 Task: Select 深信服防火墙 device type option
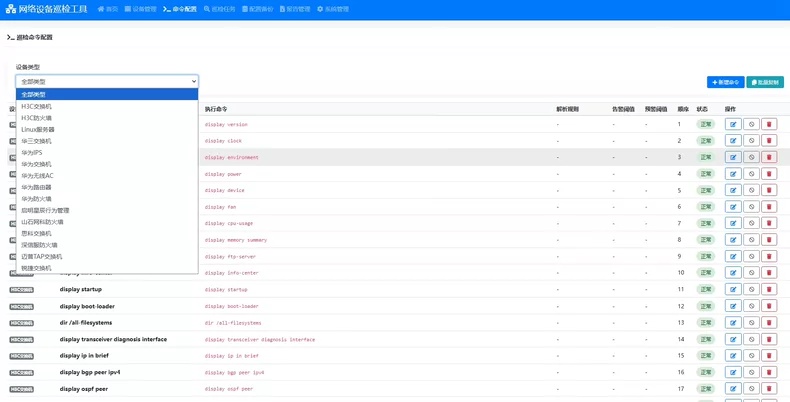point(107,245)
